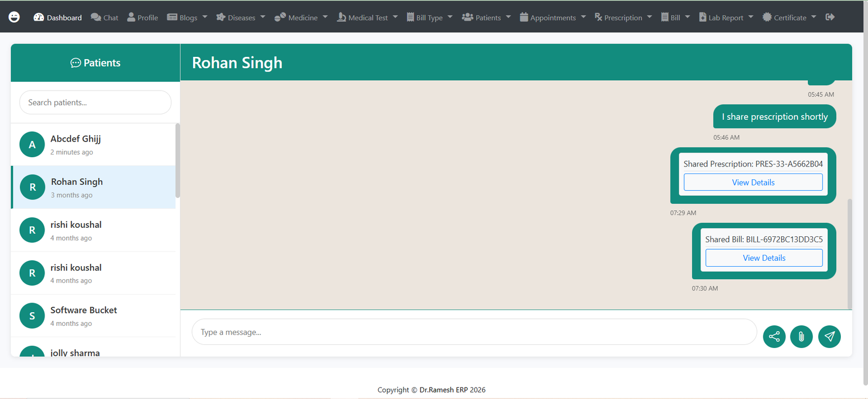The width and height of the screenshot is (868, 399).
Task: Click the Blogs newspaper icon
Action: point(172,17)
